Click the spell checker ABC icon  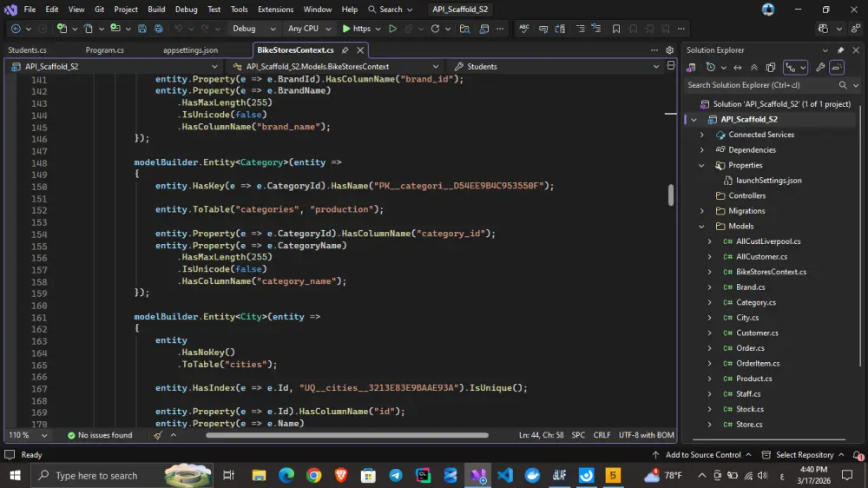[x=523, y=29]
